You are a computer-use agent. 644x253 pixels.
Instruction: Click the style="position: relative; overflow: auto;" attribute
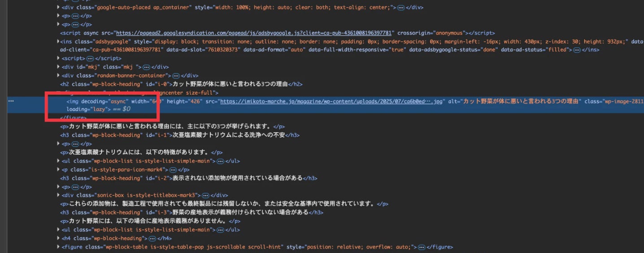click(349, 247)
